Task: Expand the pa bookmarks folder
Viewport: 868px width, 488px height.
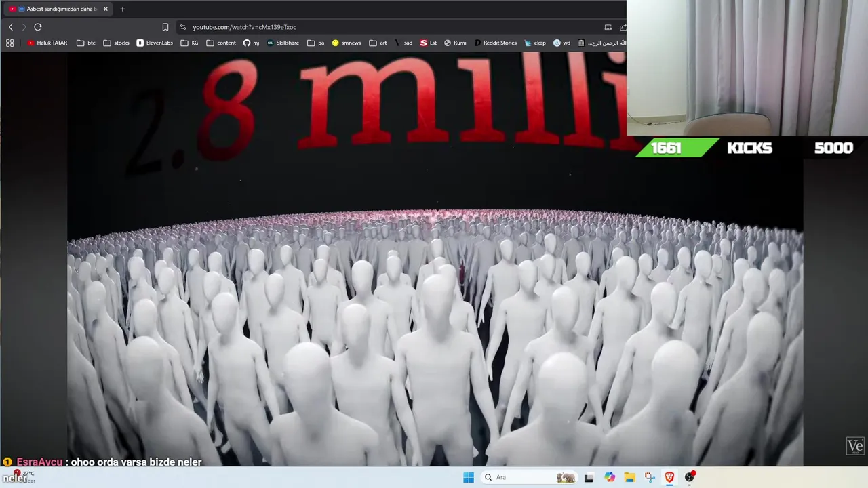Action: pos(316,43)
